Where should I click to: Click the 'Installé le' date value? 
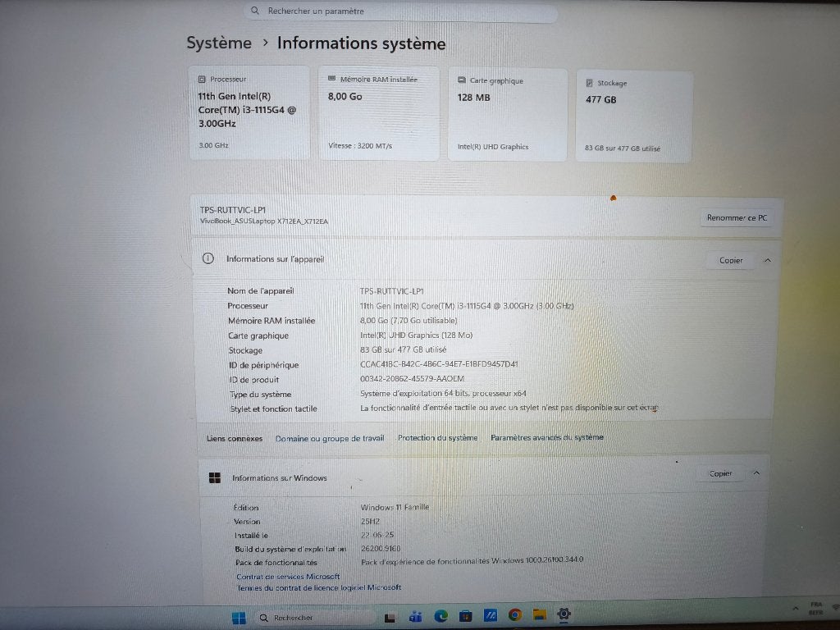(377, 535)
